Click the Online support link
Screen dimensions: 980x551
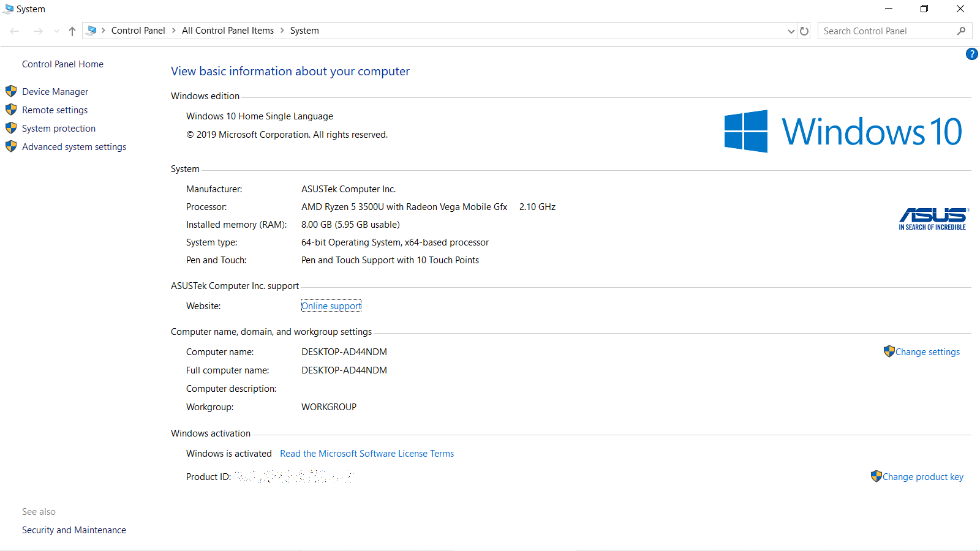tap(331, 306)
